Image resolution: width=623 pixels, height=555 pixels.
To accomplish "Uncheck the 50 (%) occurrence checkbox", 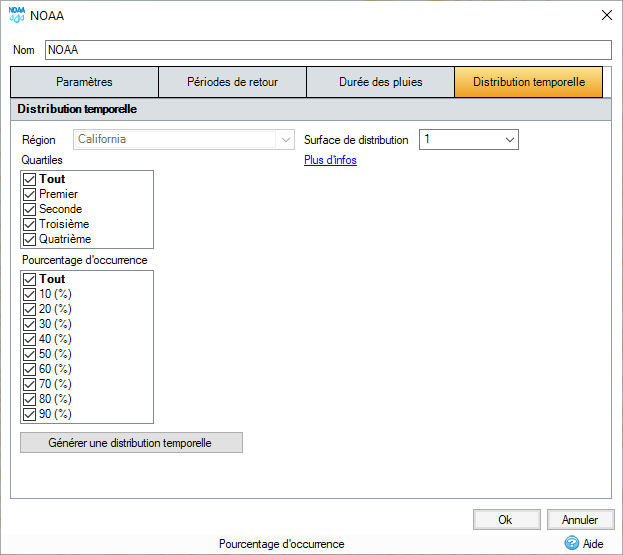I will pos(29,354).
